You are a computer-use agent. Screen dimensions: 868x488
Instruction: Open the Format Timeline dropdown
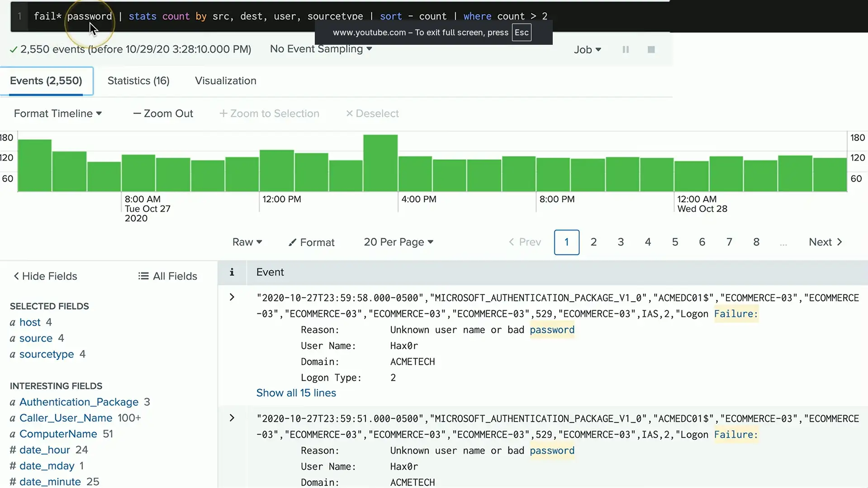[x=57, y=114]
